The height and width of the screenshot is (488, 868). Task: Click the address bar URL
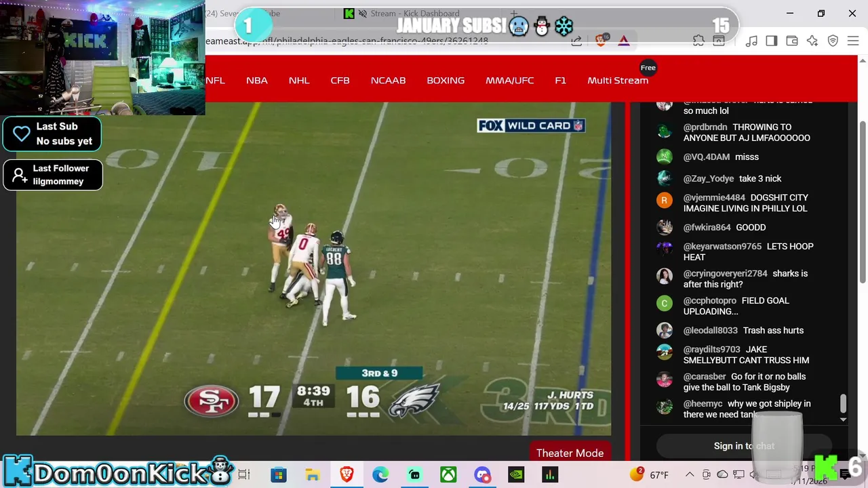[347, 41]
